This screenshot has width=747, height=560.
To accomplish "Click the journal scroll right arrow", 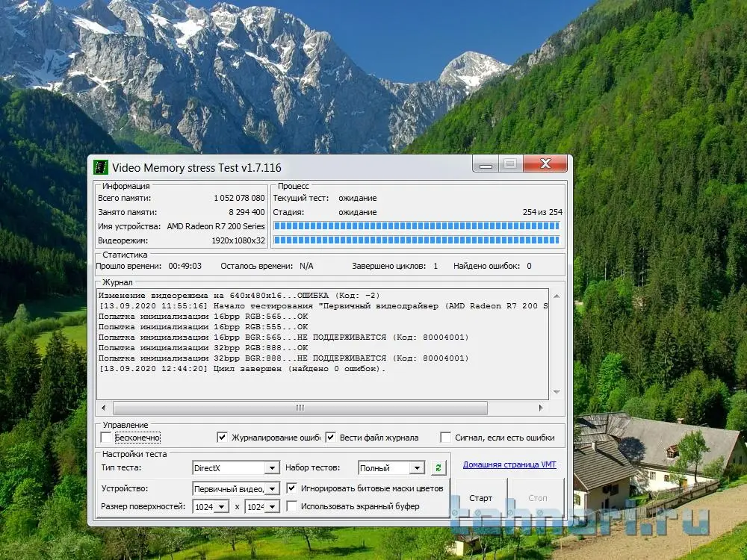I will (541, 408).
